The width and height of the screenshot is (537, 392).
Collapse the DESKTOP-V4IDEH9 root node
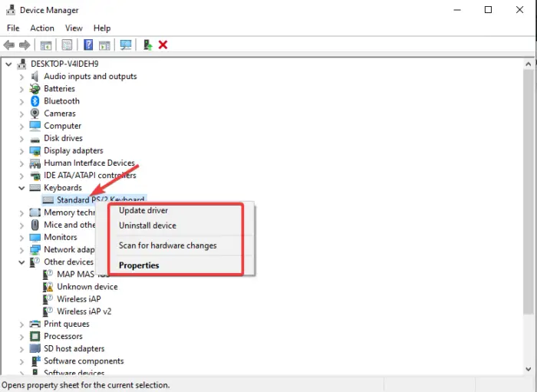tap(8, 64)
